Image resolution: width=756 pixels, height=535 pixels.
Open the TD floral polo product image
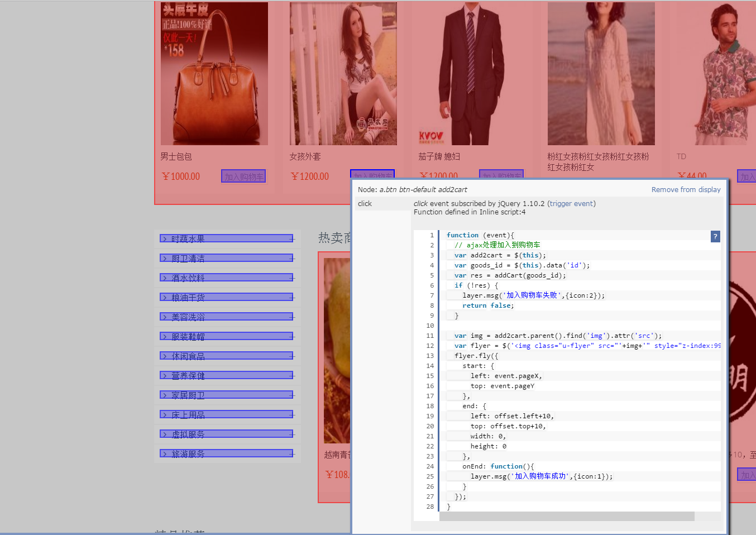click(x=716, y=74)
